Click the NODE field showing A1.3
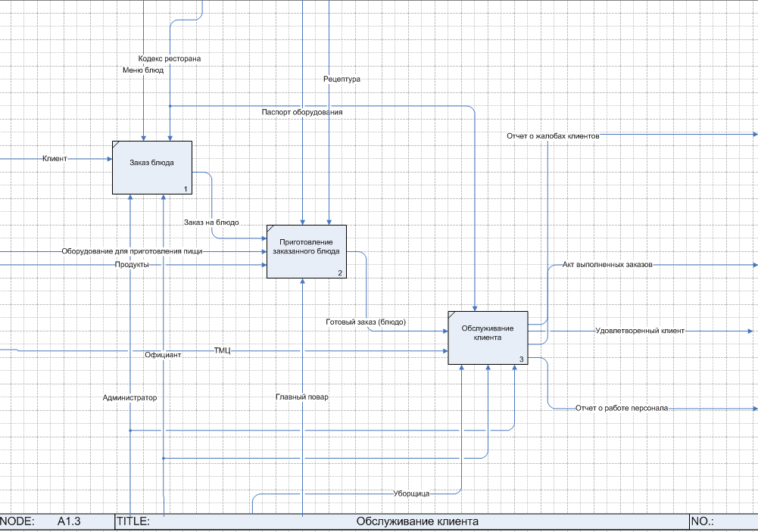Viewport: 758px width, 532px height. 57,522
